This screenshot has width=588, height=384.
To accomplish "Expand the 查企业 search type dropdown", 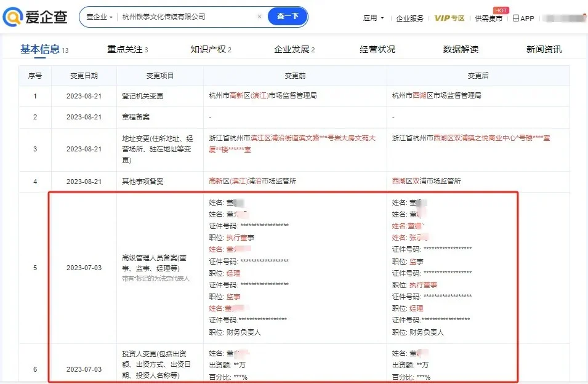I will coord(99,17).
